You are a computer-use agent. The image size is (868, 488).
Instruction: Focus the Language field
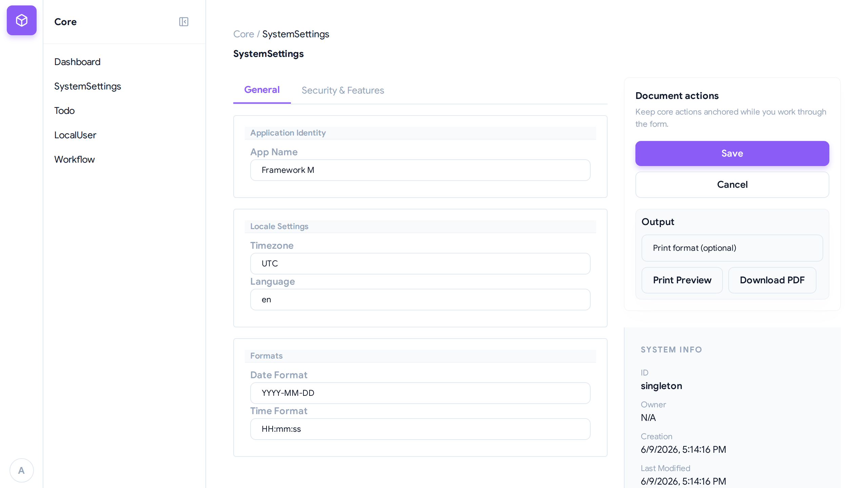tap(420, 300)
